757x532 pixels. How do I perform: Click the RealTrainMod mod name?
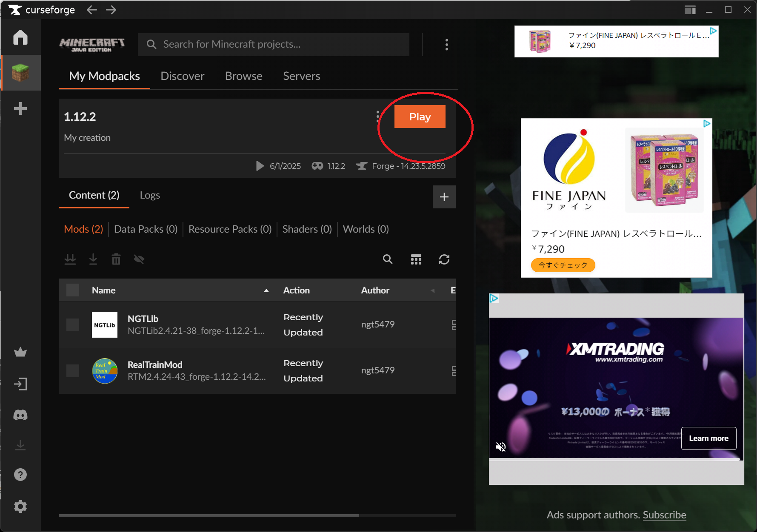pyautogui.click(x=155, y=365)
